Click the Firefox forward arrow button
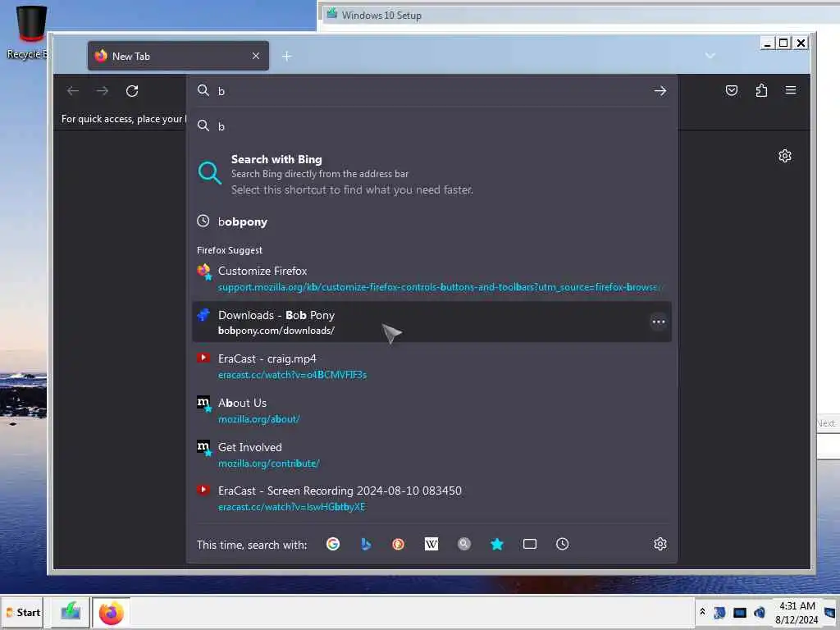The height and width of the screenshot is (630, 840). point(102,91)
